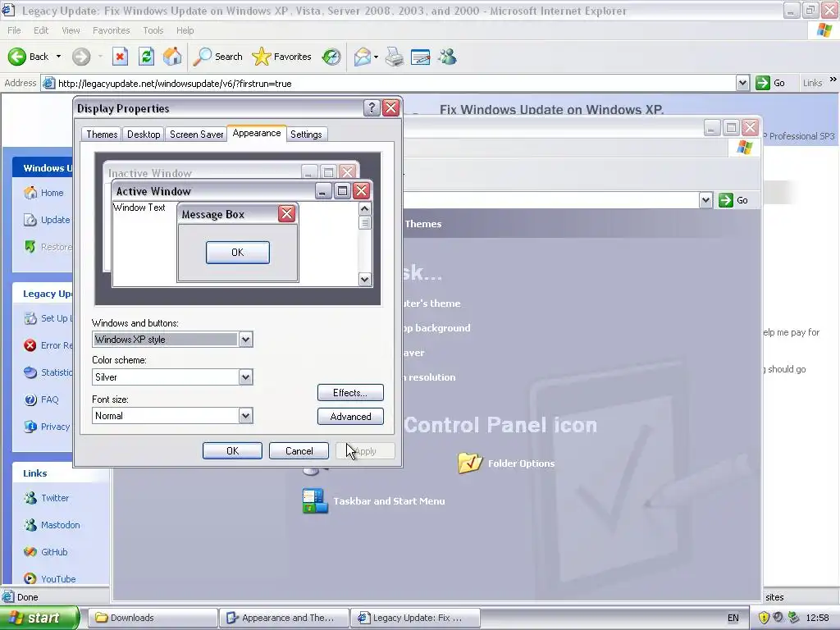This screenshot has width=840, height=630.
Task: Click the Mastodon icon in Links sidebar
Action: point(30,525)
